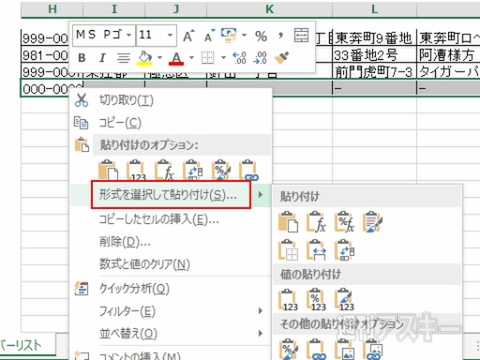480x360 pixels.
Task: Click Paste Options paste link icon
Action: pyautogui.click(x=249, y=170)
